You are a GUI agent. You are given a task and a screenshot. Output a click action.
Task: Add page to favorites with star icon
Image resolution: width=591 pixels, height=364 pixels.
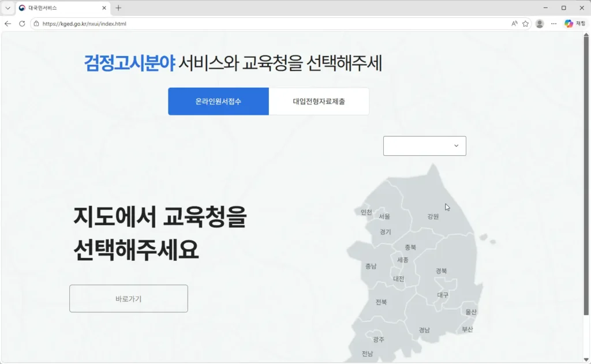click(x=525, y=24)
